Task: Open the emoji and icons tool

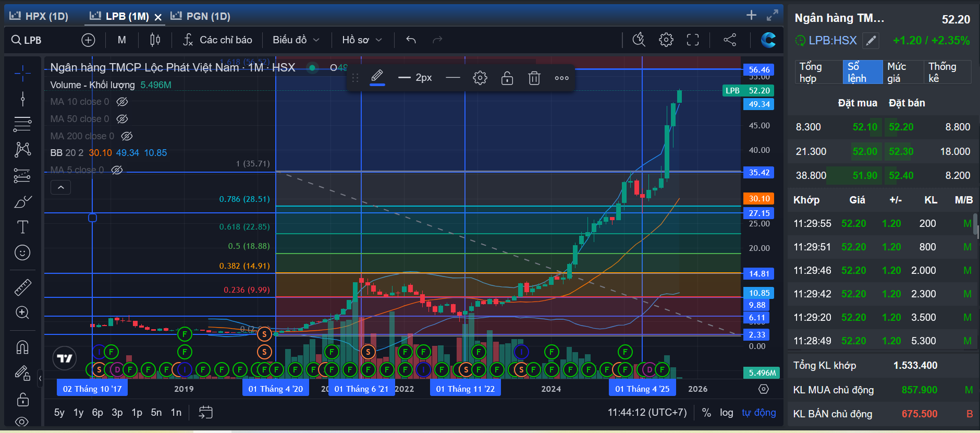Action: 22,253
